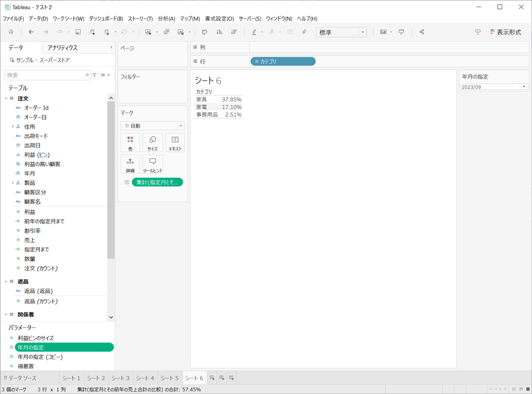Click the undo back arrow

click(31, 32)
